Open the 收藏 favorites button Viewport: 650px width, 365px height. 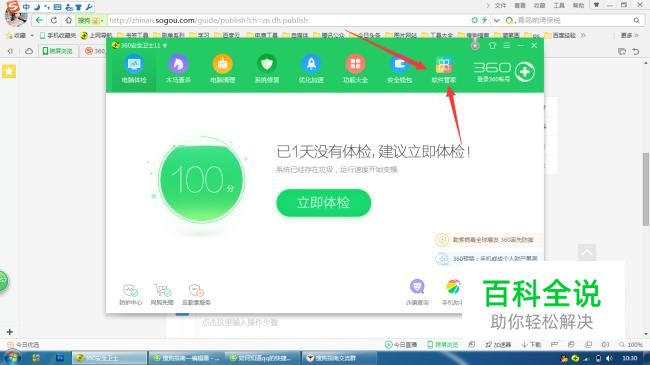[16, 36]
